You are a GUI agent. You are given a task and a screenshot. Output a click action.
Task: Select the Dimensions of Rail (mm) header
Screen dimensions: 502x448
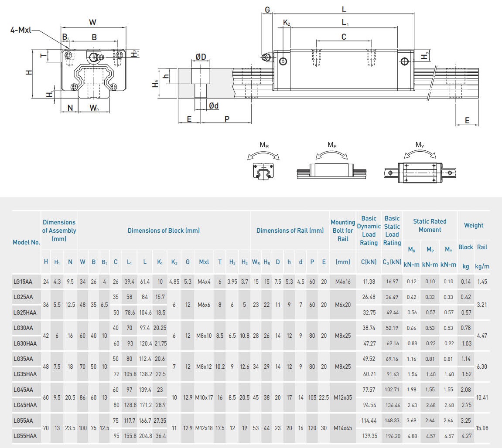[x=290, y=231]
